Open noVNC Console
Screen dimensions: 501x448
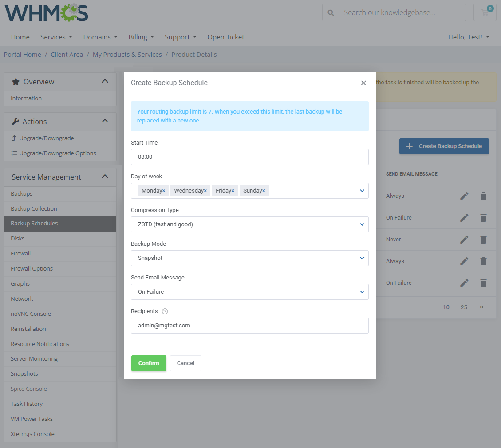pos(60,314)
